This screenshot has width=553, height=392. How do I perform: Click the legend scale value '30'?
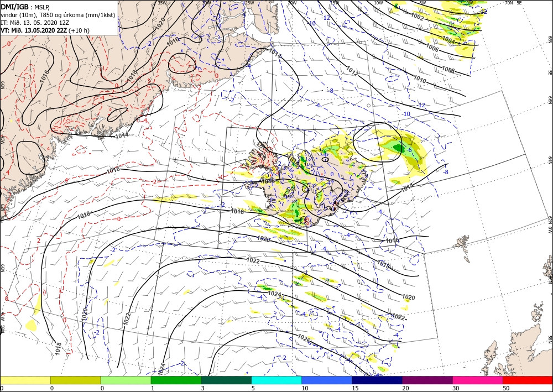(x=456, y=388)
